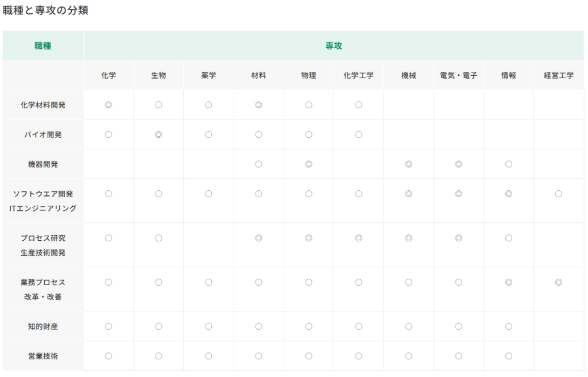Click double-circle mark for 化学材料開発 under 材料
The height and width of the screenshot is (377, 588).
259,105
